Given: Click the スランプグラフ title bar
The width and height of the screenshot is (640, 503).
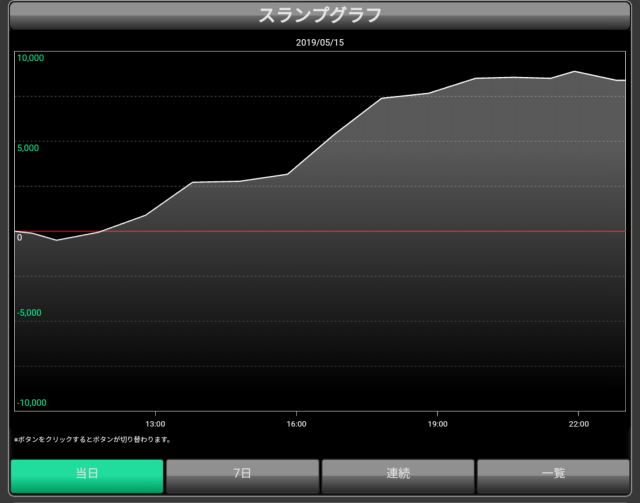Looking at the screenshot, I should point(320,16).
